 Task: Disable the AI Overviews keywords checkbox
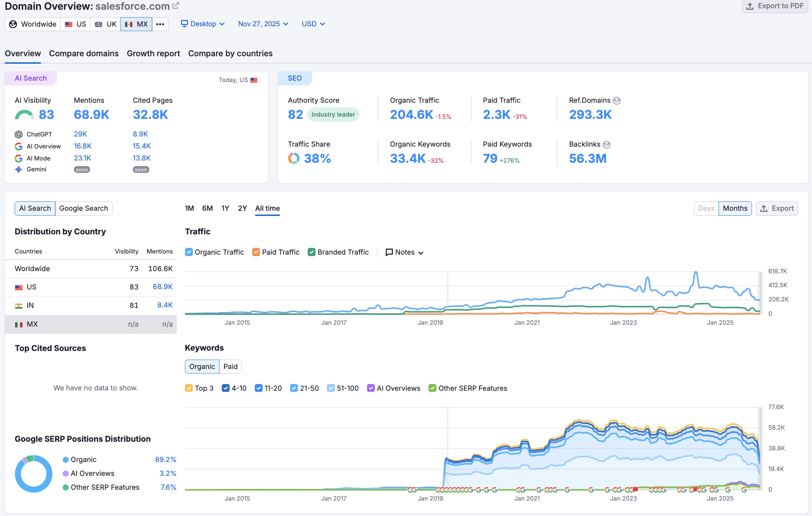pos(371,388)
